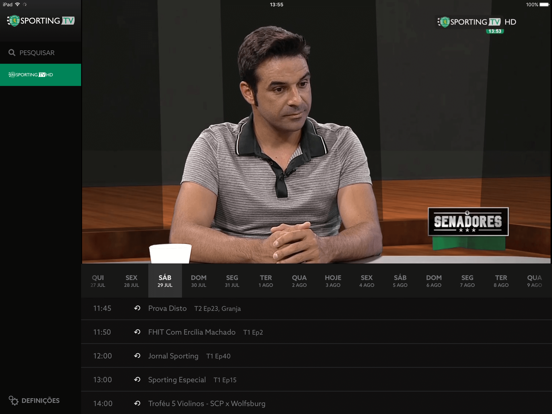Select the TER 1 AGO day tab

coord(266,281)
